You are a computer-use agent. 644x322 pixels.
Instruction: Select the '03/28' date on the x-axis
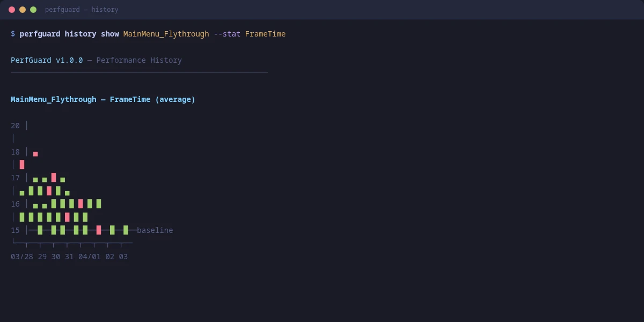(x=22, y=257)
